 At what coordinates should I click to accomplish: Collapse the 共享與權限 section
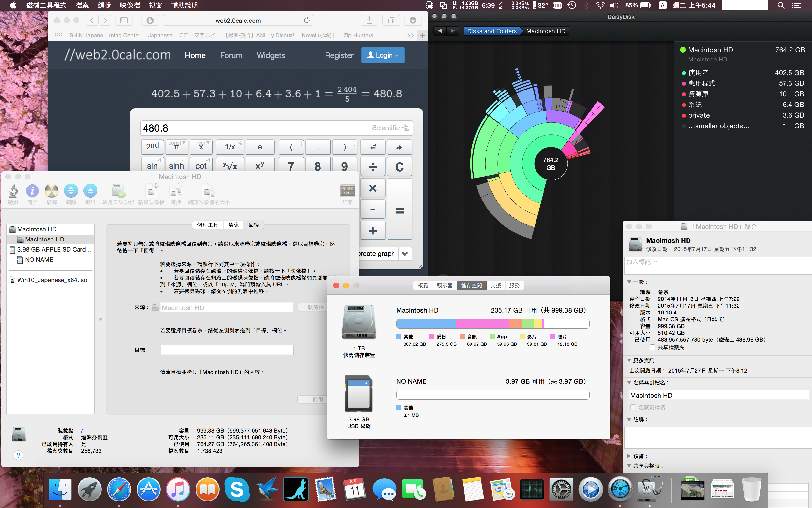(x=629, y=466)
